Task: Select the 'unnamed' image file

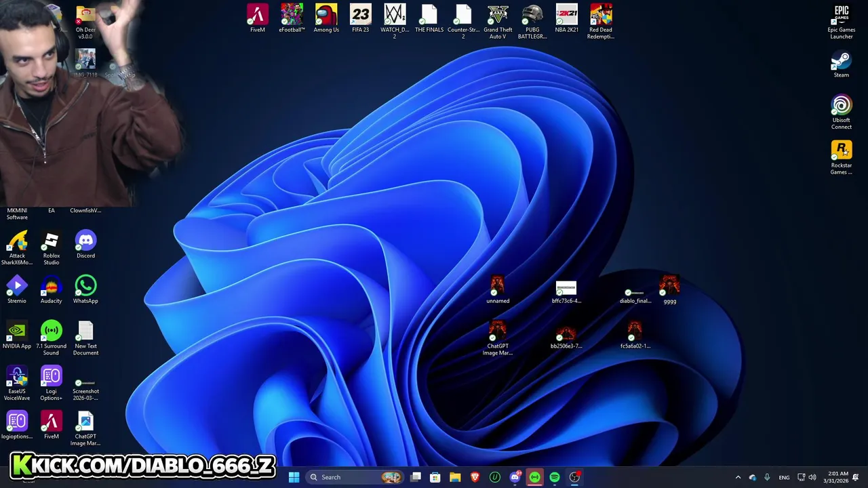Action: [x=498, y=290]
